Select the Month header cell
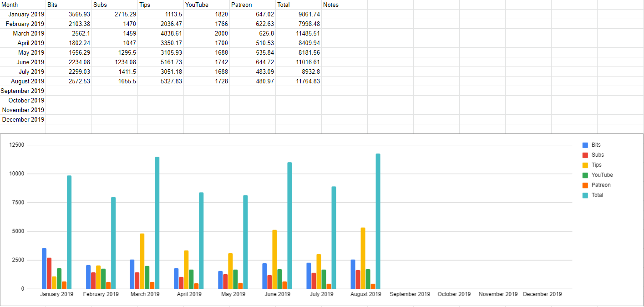This screenshot has width=644, height=307. (x=23, y=5)
